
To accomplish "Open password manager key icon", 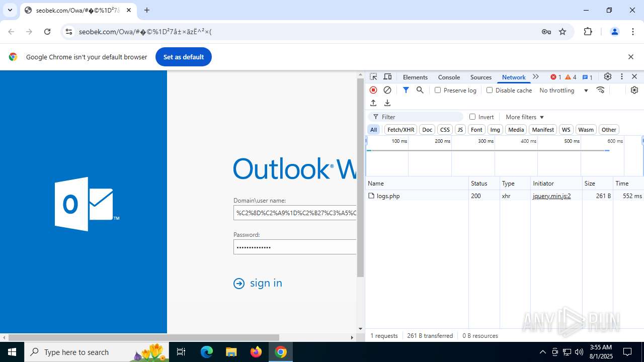I will click(546, 32).
